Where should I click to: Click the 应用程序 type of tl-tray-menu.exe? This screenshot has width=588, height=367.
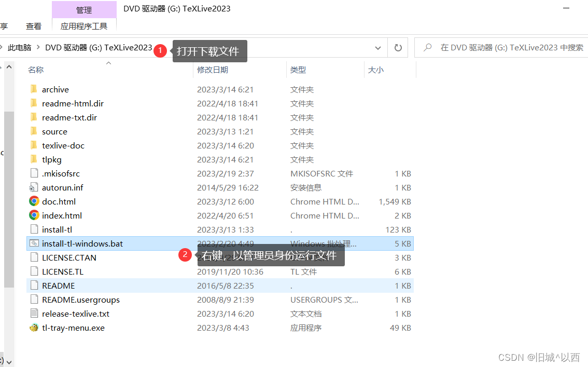305,328
